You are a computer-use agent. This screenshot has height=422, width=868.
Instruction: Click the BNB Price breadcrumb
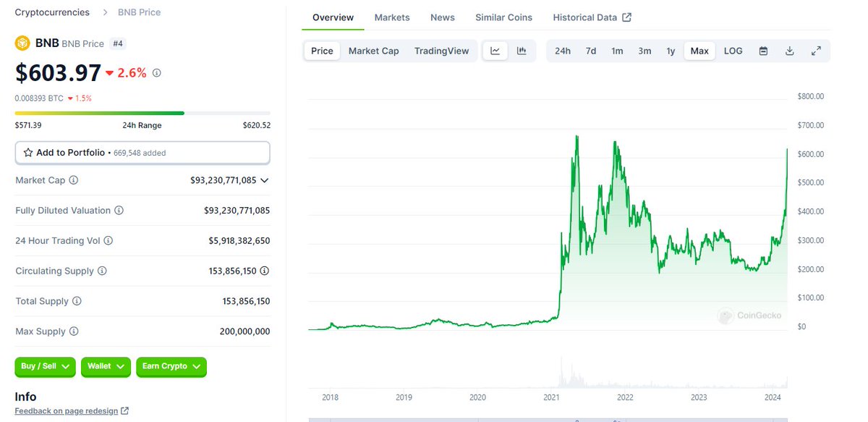tap(140, 12)
